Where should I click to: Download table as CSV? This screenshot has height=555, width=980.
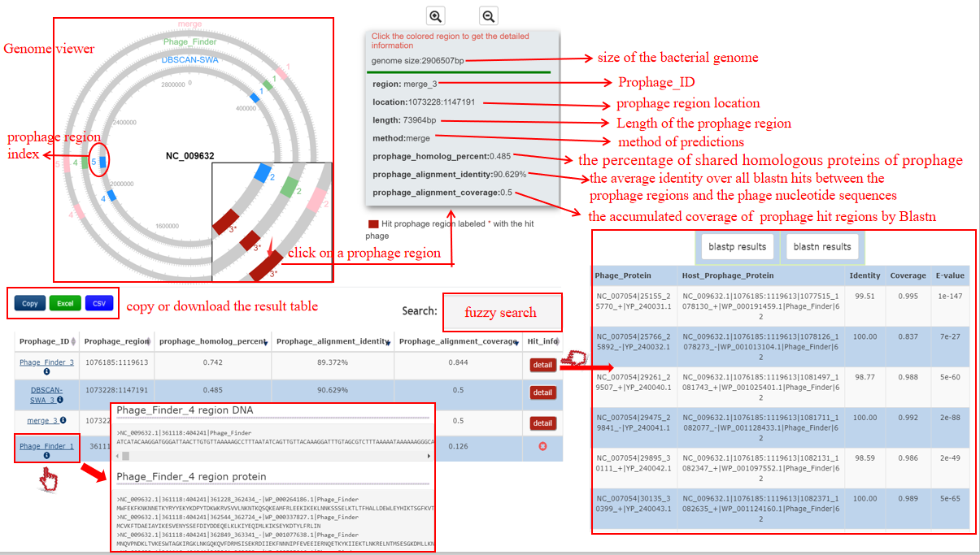(99, 303)
